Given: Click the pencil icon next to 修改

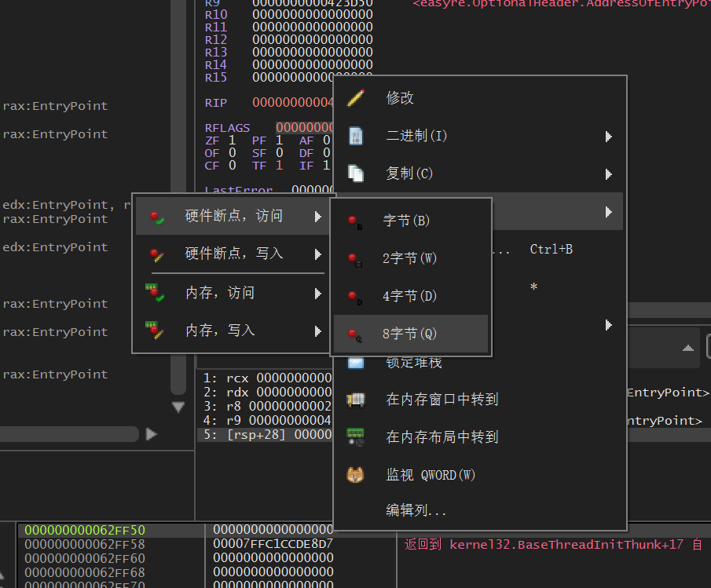Looking at the screenshot, I should point(356,98).
